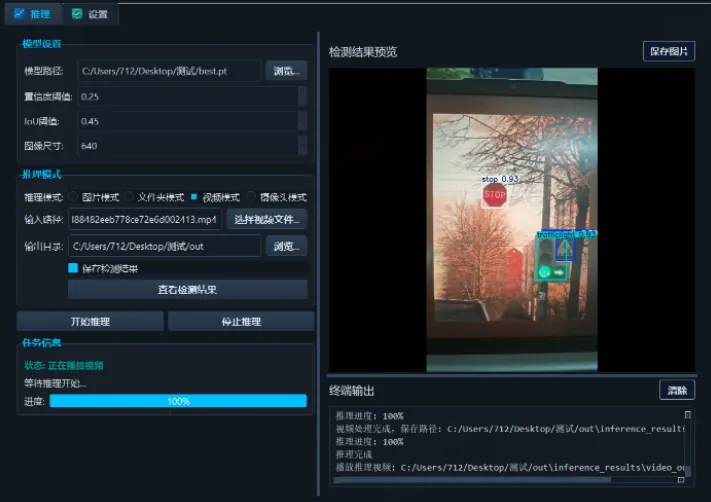Browse for the model file with 浏览
This screenshot has height=502, width=711.
tap(286, 71)
